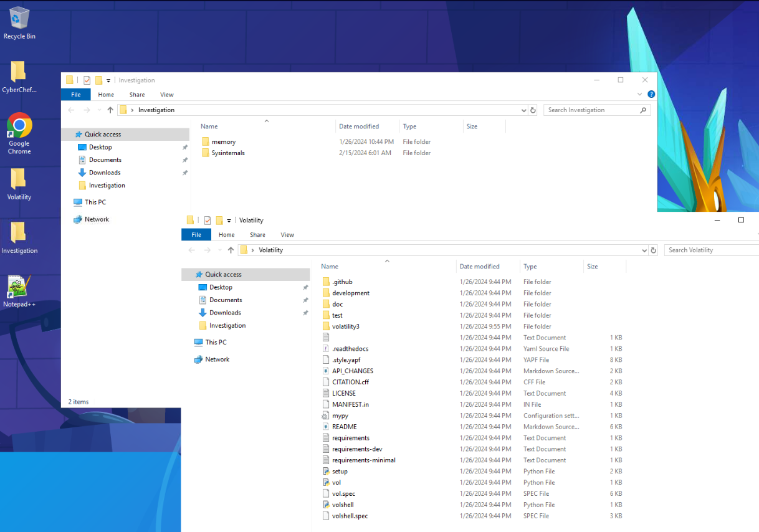This screenshot has width=759, height=532.
Task: Launch Google Chrome from the desktop
Action: [x=19, y=133]
